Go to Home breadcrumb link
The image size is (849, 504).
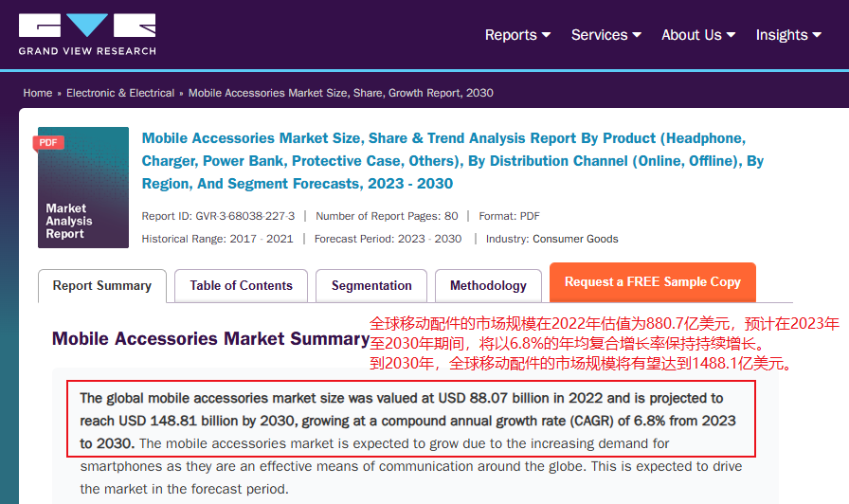37,93
